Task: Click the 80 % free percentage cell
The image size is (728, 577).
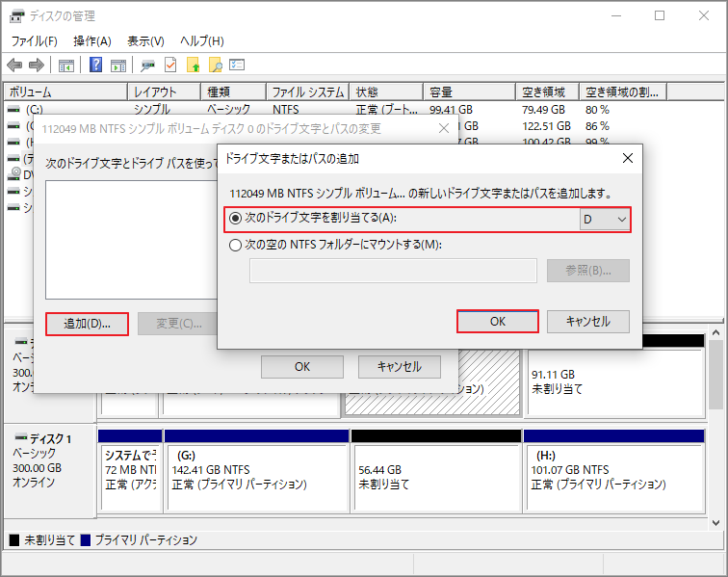Action: (597, 110)
